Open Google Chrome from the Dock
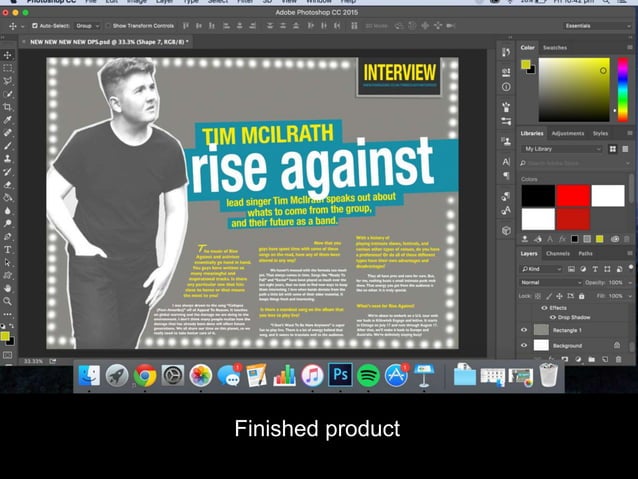The width and height of the screenshot is (638, 479). [145, 376]
